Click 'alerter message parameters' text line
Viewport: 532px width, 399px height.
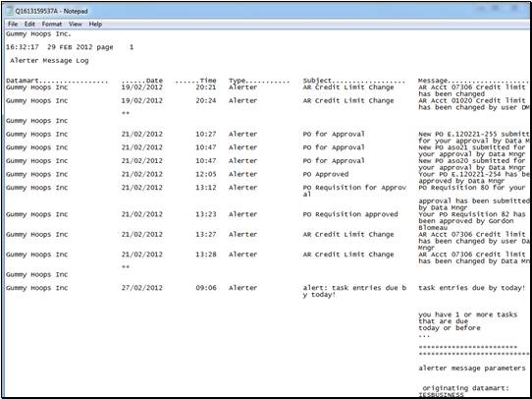pos(472,369)
